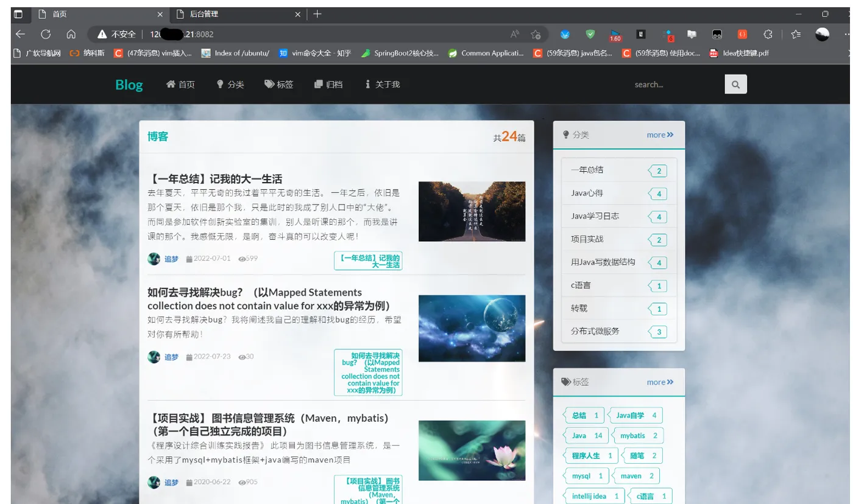Open the vim插入 CSDN bookmark
The height and width of the screenshot is (504, 853).
153,53
